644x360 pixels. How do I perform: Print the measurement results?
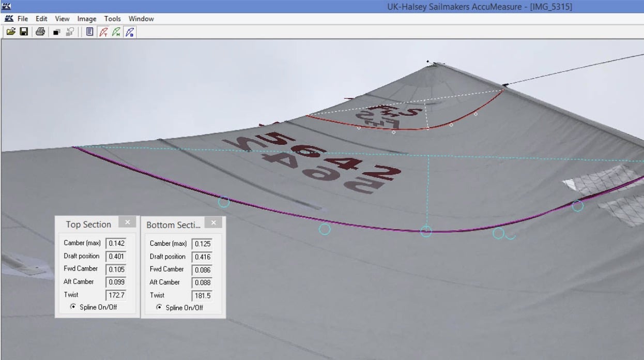(x=40, y=32)
